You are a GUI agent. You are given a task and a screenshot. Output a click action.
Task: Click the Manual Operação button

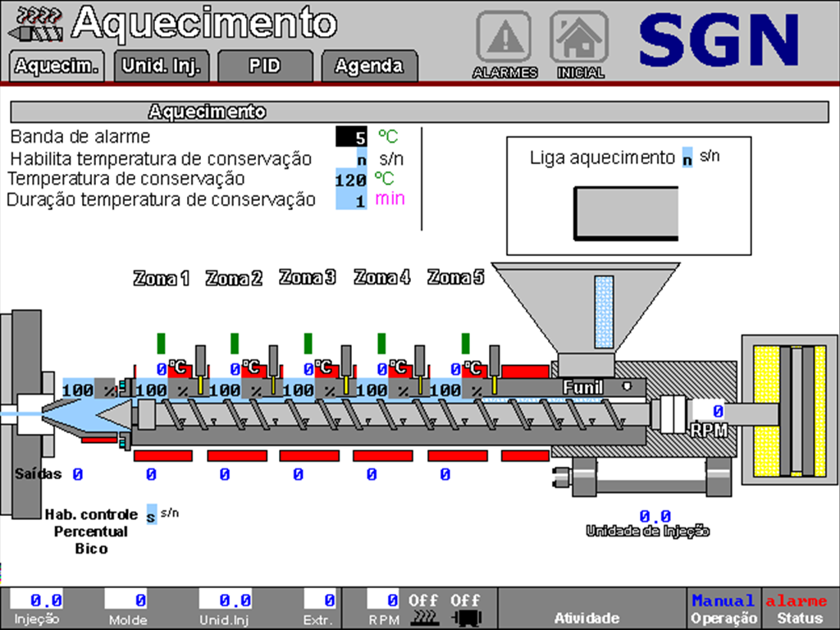pos(725,607)
